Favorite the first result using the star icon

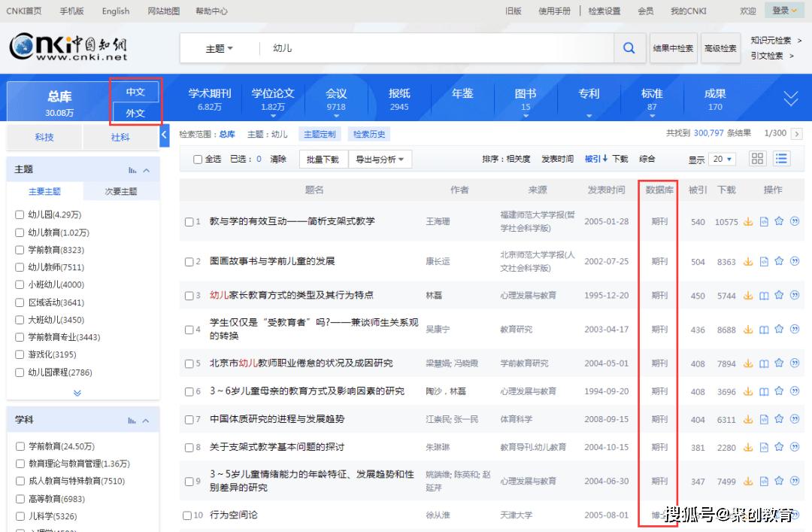[780, 221]
